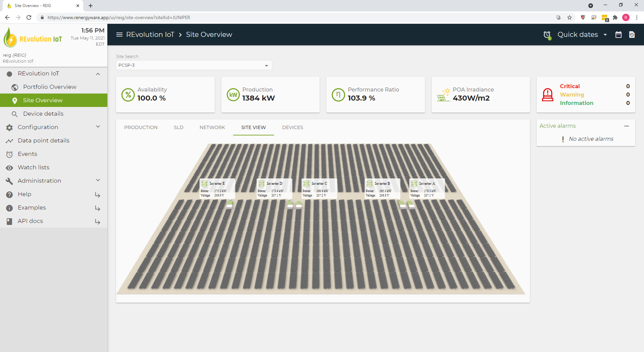Open the Events page
The height and width of the screenshot is (352, 644).
[54, 154]
